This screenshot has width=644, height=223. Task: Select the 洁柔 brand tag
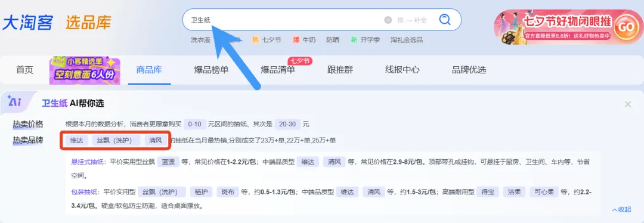514,192
